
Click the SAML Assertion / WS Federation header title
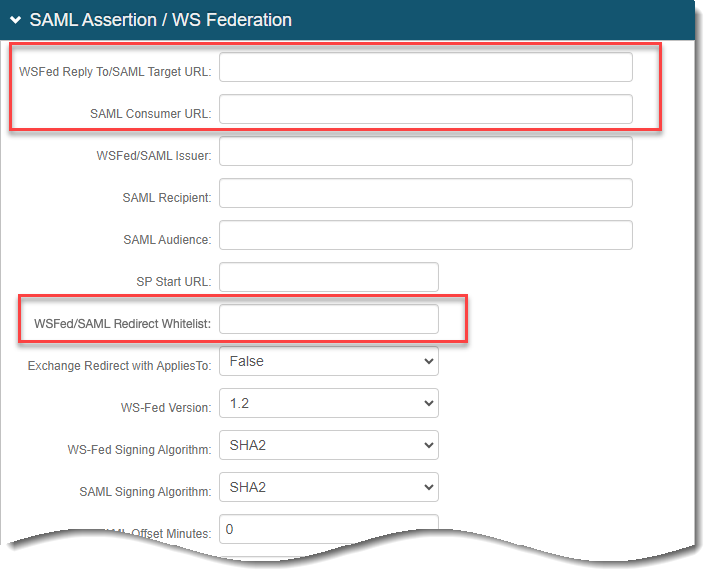click(160, 20)
